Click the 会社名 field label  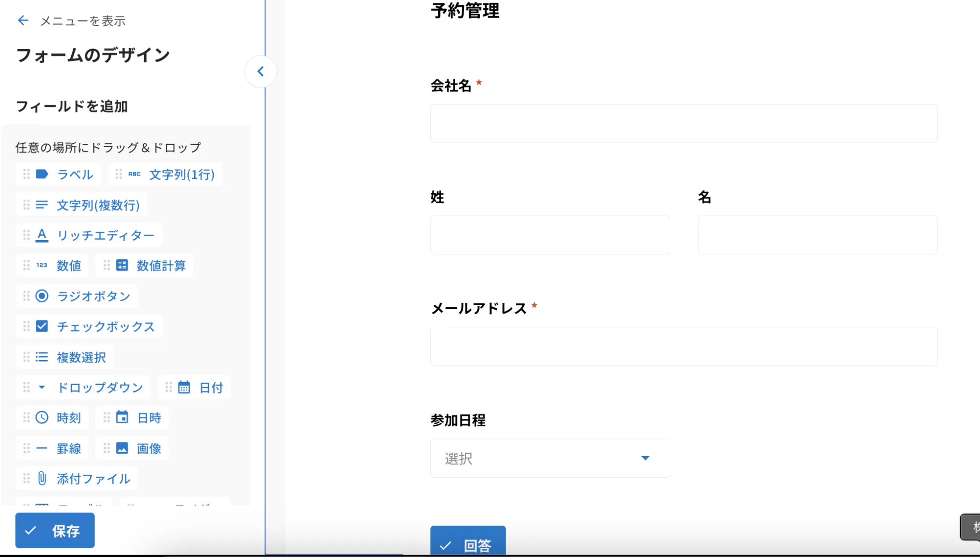(x=451, y=86)
